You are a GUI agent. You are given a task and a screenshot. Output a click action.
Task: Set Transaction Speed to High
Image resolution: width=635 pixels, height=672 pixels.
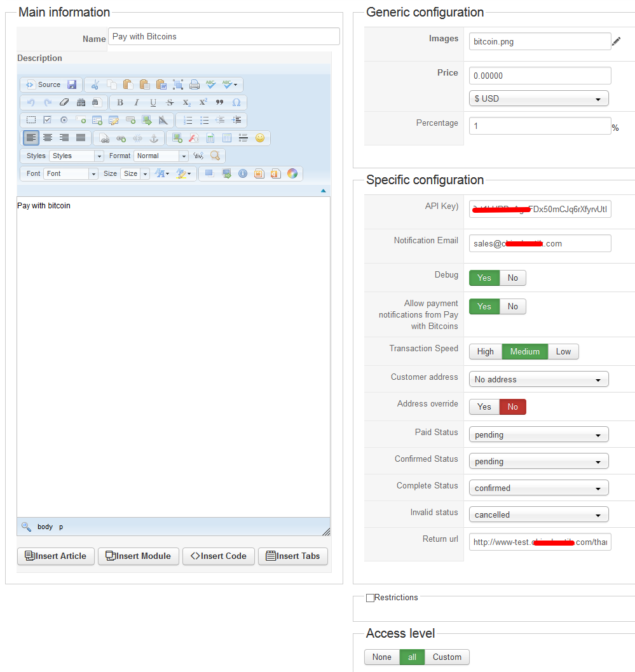pyautogui.click(x=486, y=351)
